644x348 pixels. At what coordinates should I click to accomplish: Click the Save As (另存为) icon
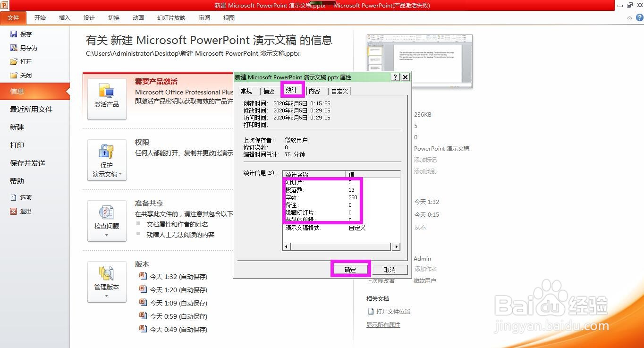pyautogui.click(x=14, y=48)
